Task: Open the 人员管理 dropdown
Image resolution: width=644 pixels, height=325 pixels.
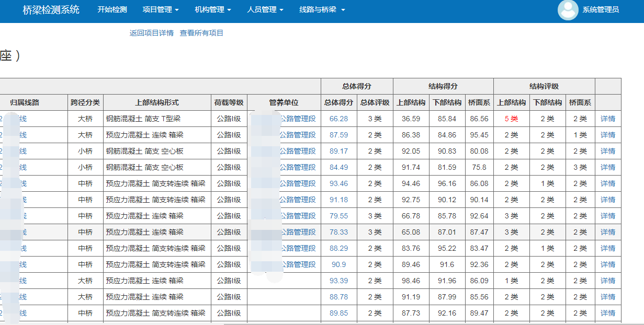Action: [x=265, y=9]
